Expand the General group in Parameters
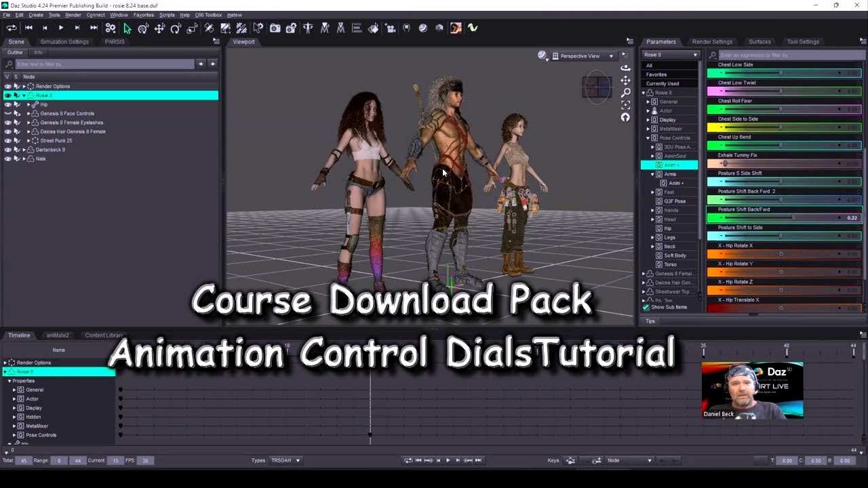 pos(648,102)
